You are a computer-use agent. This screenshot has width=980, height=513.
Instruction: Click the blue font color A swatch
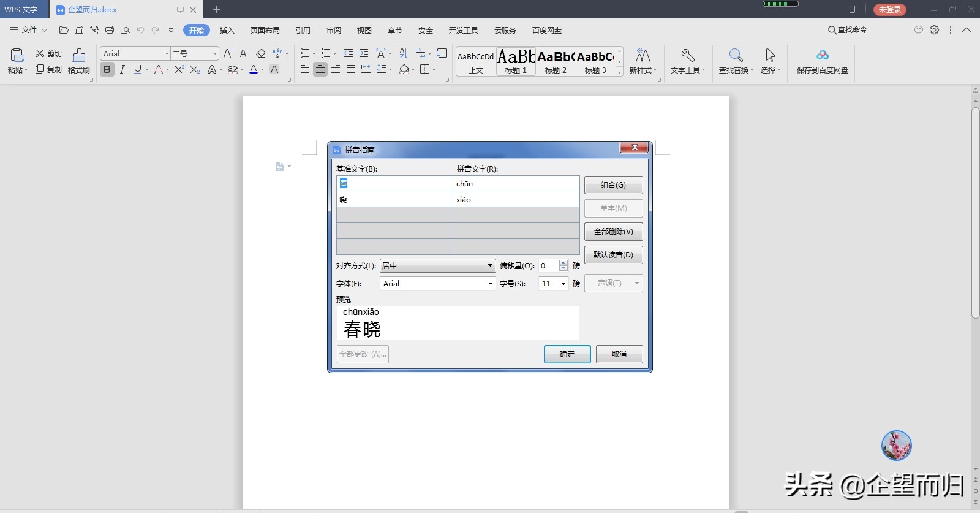[254, 69]
